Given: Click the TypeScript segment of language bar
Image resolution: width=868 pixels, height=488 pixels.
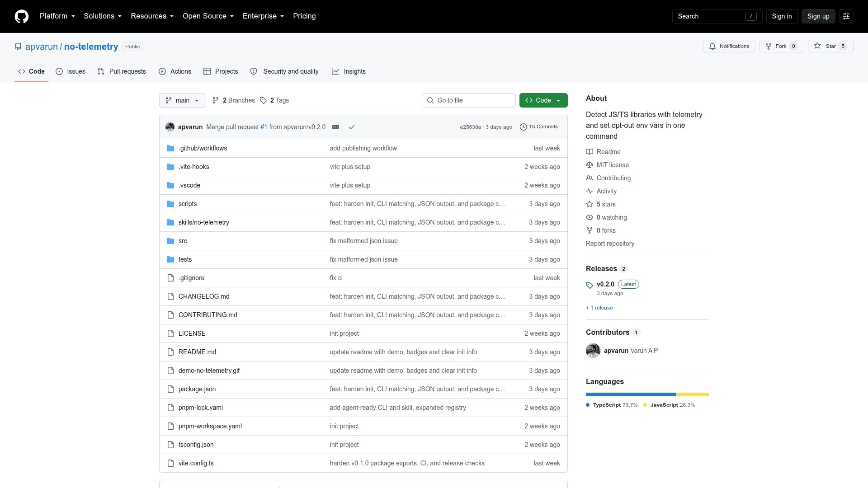Looking at the screenshot, I should [631, 394].
